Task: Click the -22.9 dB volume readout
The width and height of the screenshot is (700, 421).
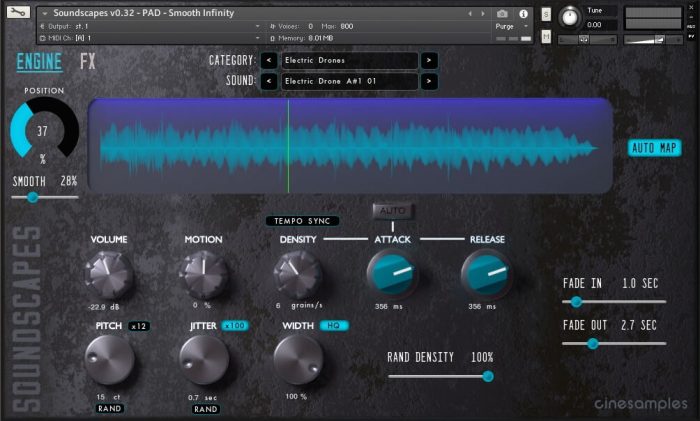Action: coord(104,307)
